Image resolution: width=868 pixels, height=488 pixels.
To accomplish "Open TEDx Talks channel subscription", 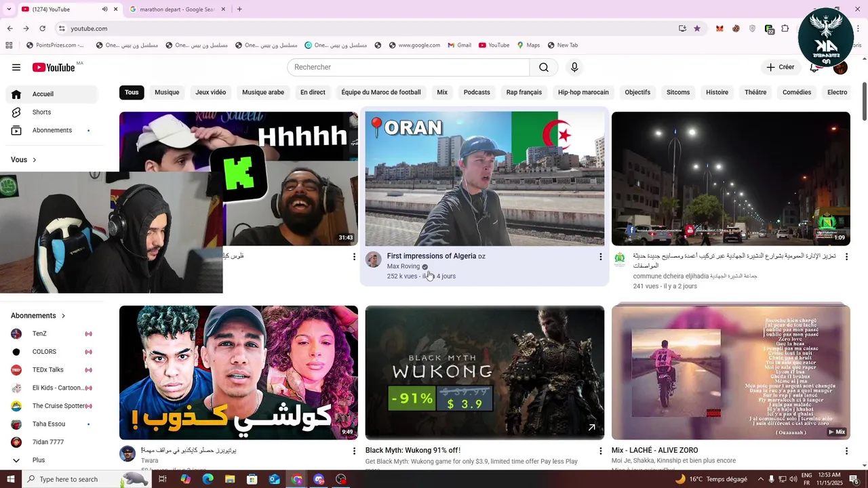I will [52, 370].
